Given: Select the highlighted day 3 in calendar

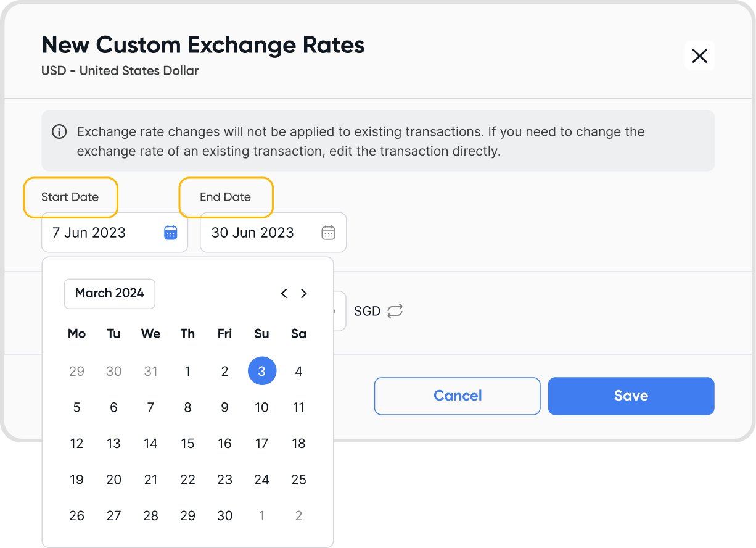Looking at the screenshot, I should point(262,371).
